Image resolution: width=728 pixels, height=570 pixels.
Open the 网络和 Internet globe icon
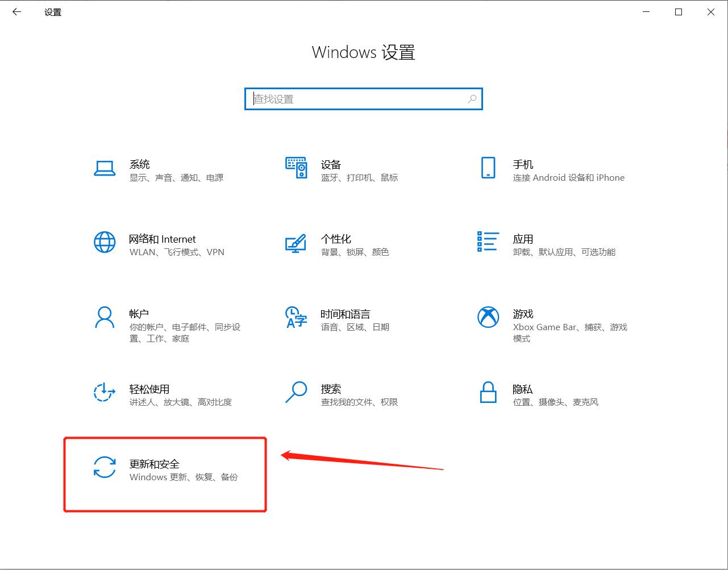(105, 243)
